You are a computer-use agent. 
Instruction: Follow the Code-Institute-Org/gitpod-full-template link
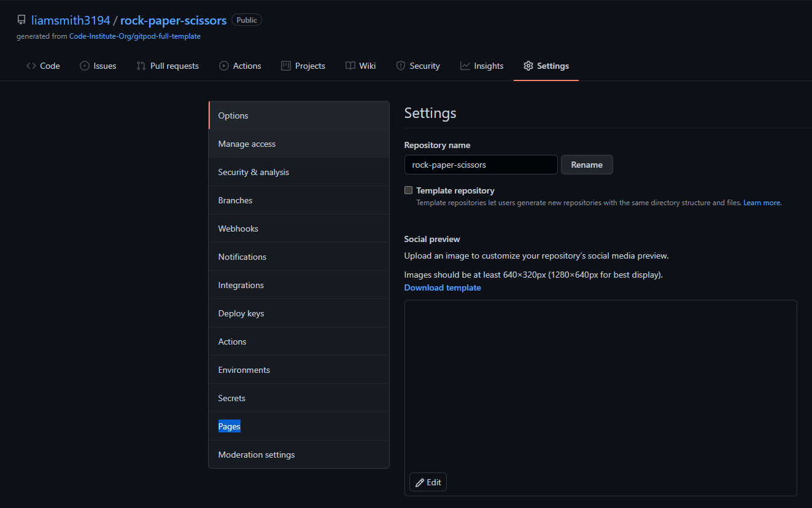[x=135, y=36]
